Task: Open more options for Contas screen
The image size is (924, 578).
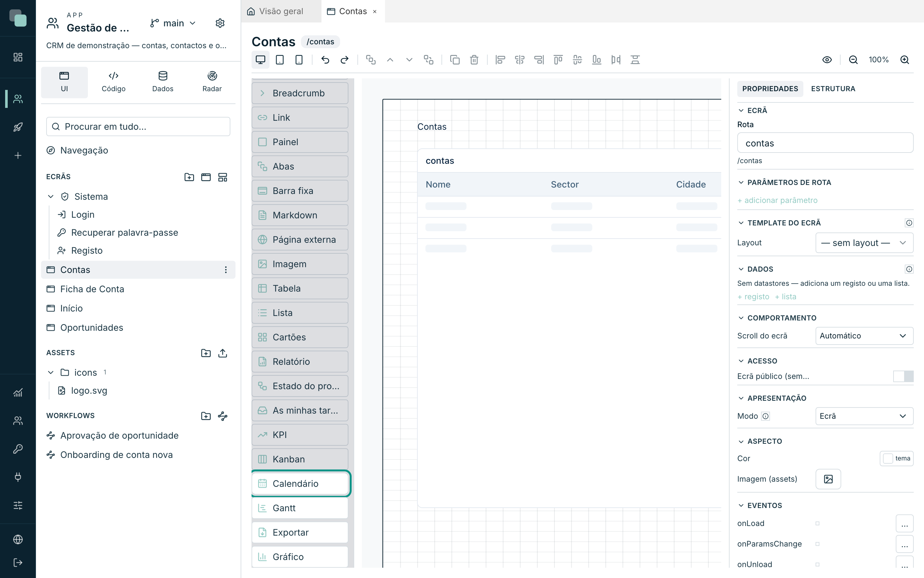Action: [x=226, y=270]
